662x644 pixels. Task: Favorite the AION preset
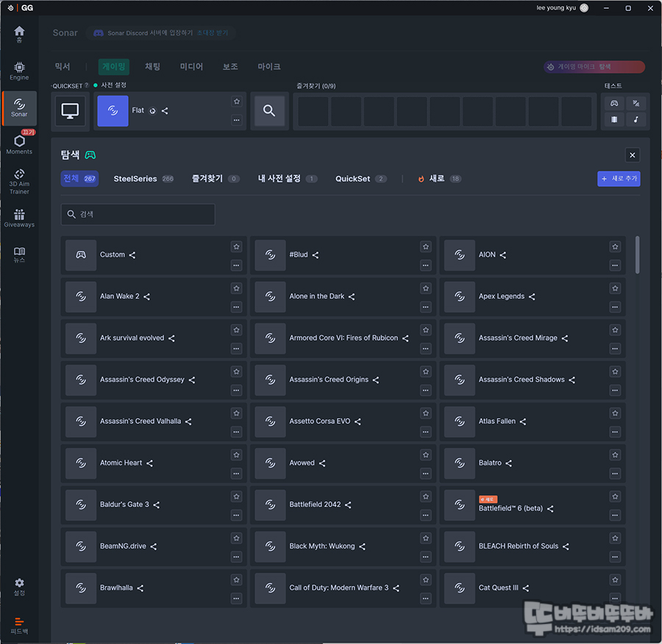tap(615, 247)
